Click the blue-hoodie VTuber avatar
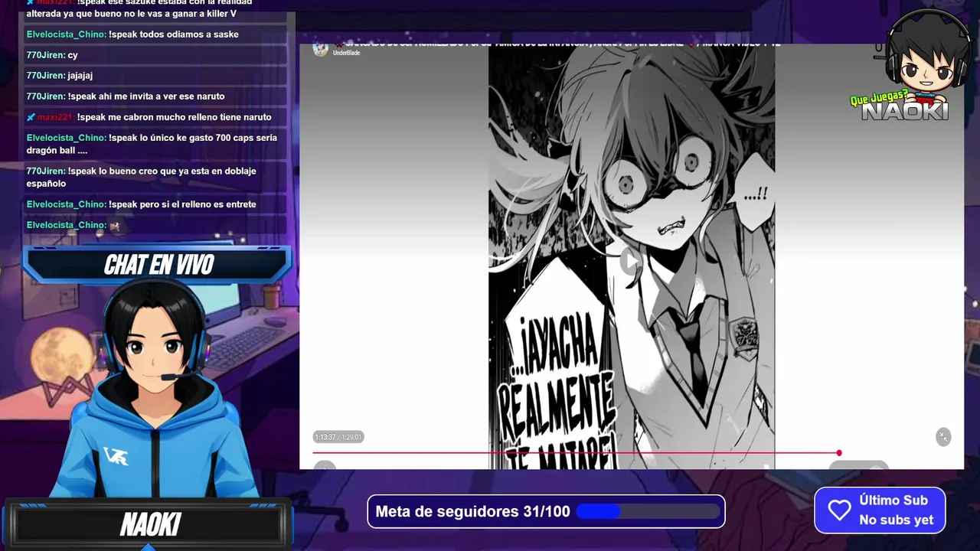980x551 pixels. (157, 390)
